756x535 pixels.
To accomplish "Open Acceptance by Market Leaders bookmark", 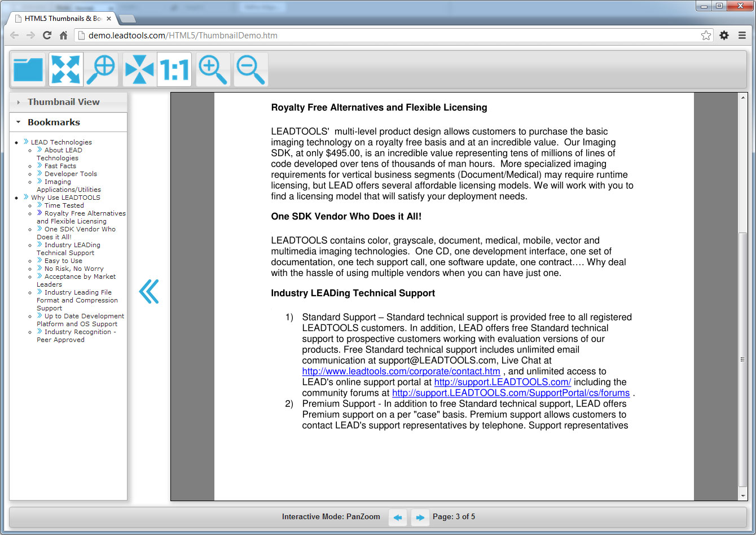I will click(x=76, y=280).
